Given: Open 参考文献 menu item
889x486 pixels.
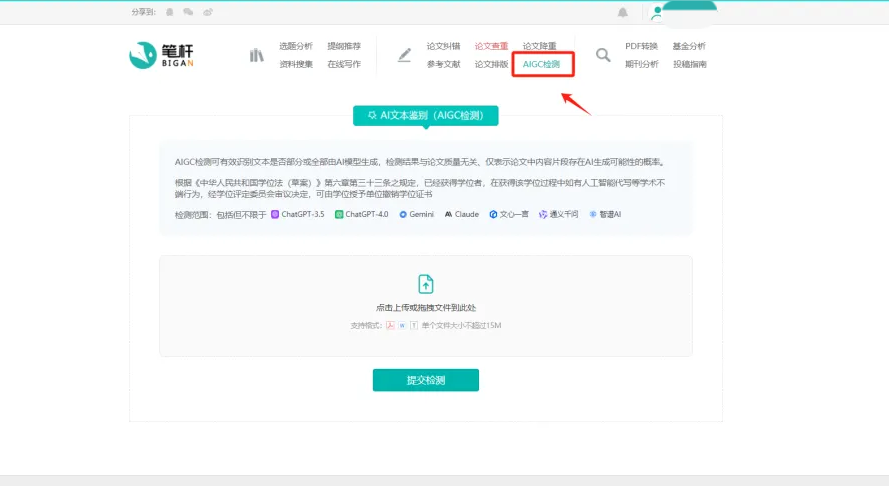Looking at the screenshot, I should point(443,64).
